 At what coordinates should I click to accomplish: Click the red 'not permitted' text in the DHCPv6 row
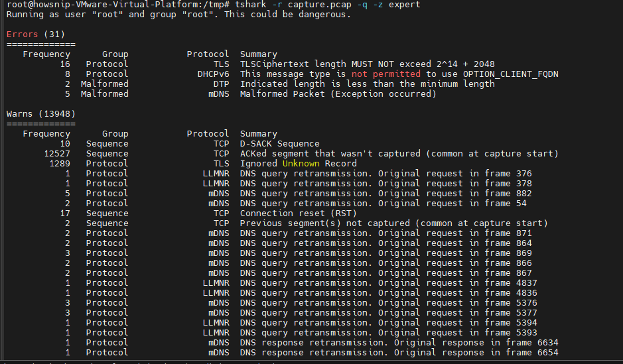click(385, 74)
